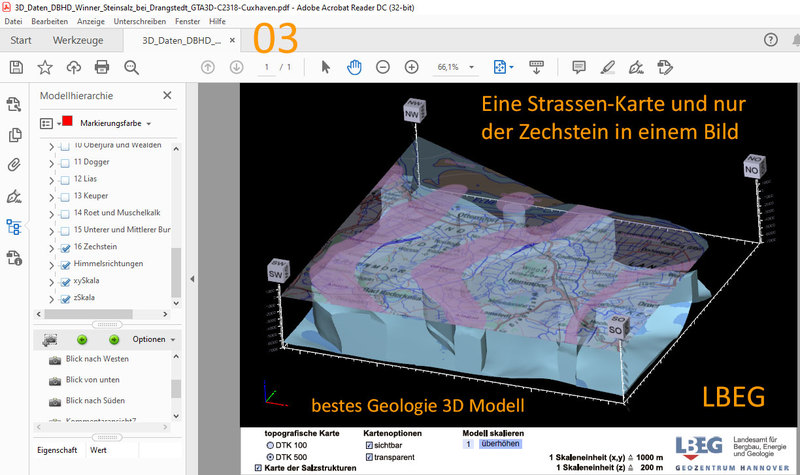Click the star bookmark icon

pos(45,67)
